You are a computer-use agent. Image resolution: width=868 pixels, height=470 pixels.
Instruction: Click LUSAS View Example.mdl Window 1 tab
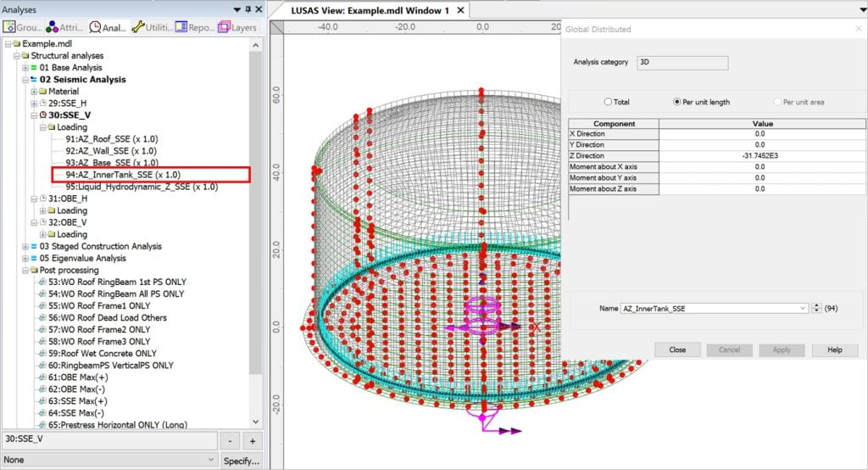[x=370, y=11]
